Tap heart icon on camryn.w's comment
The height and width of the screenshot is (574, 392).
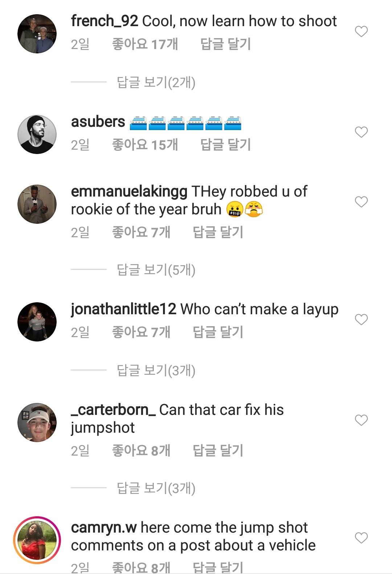pyautogui.click(x=361, y=538)
